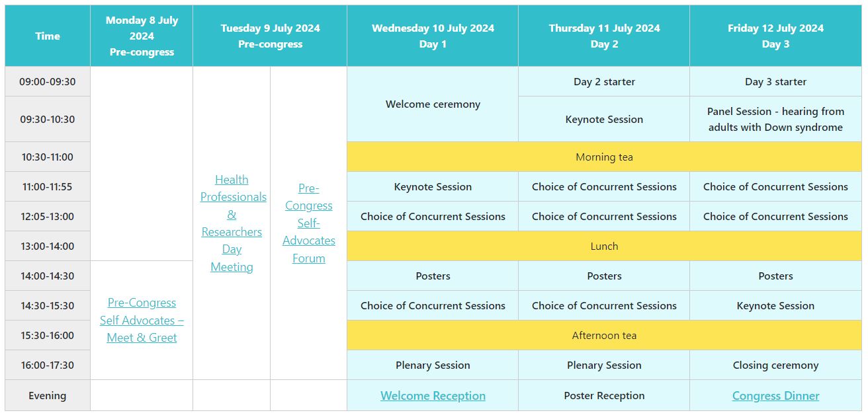Click the Tuesday 9 July 2024 header
The width and height of the screenshot is (868, 417).
coord(270,36)
